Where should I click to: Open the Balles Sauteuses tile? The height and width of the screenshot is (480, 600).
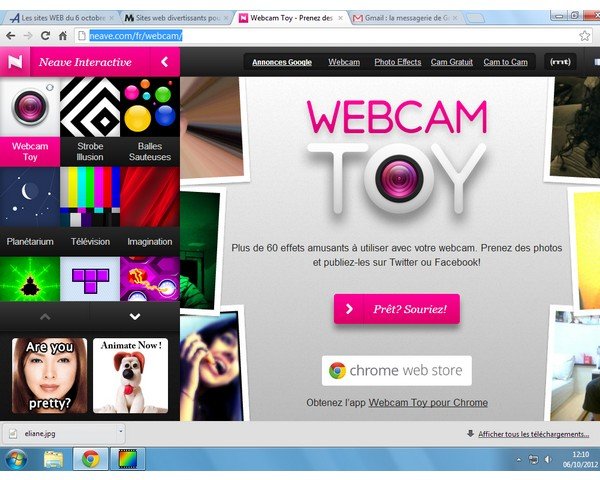[x=150, y=122]
